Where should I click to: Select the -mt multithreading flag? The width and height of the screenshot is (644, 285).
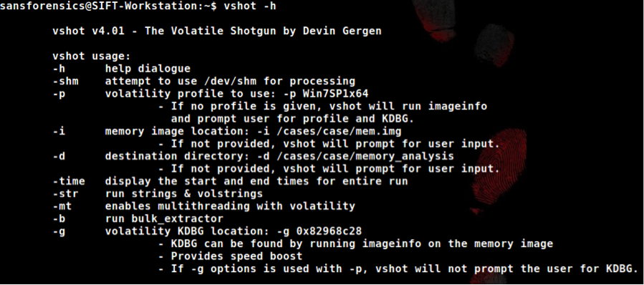tap(62, 206)
